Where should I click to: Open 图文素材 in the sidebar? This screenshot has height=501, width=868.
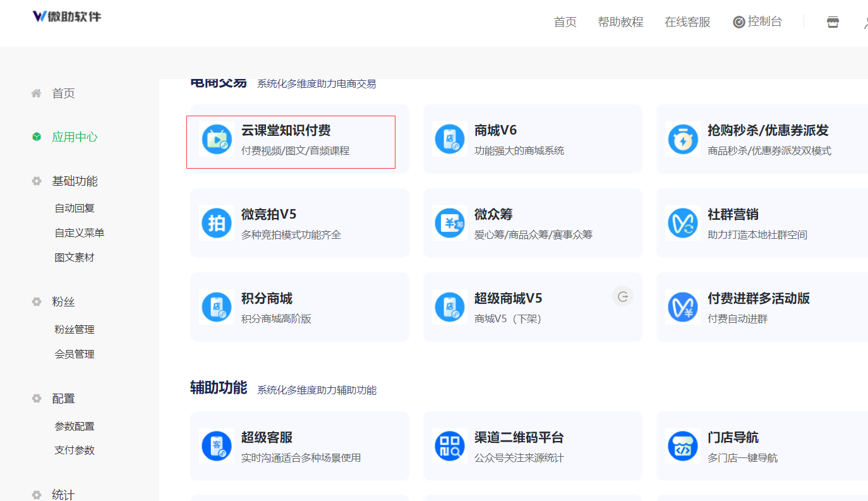(x=75, y=258)
